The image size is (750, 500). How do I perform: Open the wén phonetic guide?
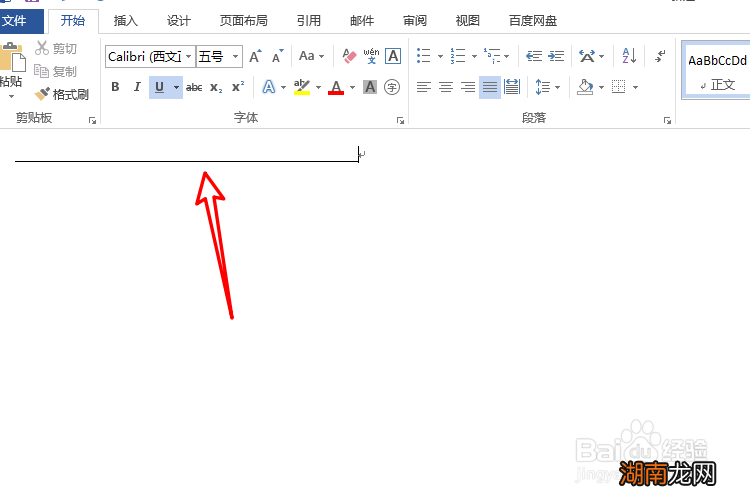click(x=371, y=56)
